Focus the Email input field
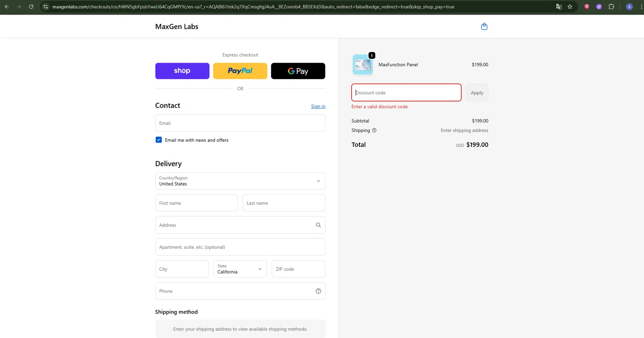644x338 pixels. click(x=240, y=123)
